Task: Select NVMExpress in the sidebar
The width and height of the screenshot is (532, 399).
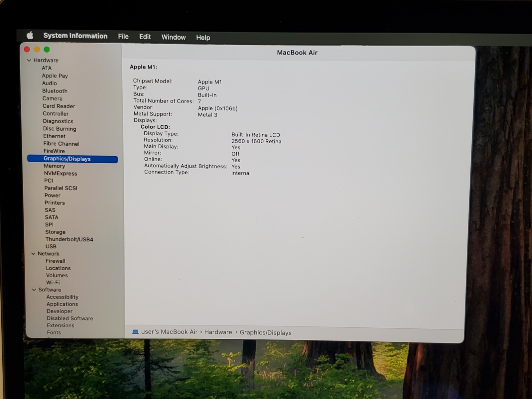Action: (x=61, y=174)
